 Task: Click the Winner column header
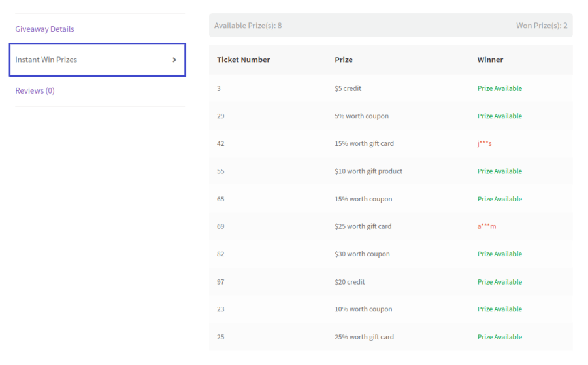pyautogui.click(x=490, y=60)
